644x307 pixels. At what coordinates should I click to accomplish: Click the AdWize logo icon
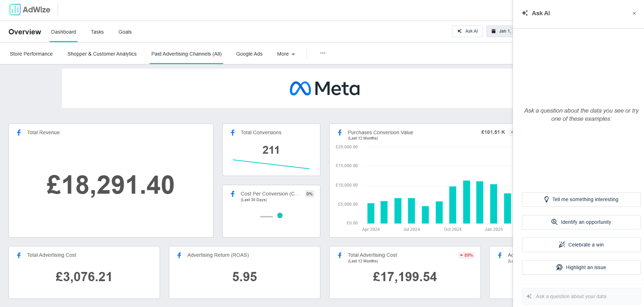[15, 10]
